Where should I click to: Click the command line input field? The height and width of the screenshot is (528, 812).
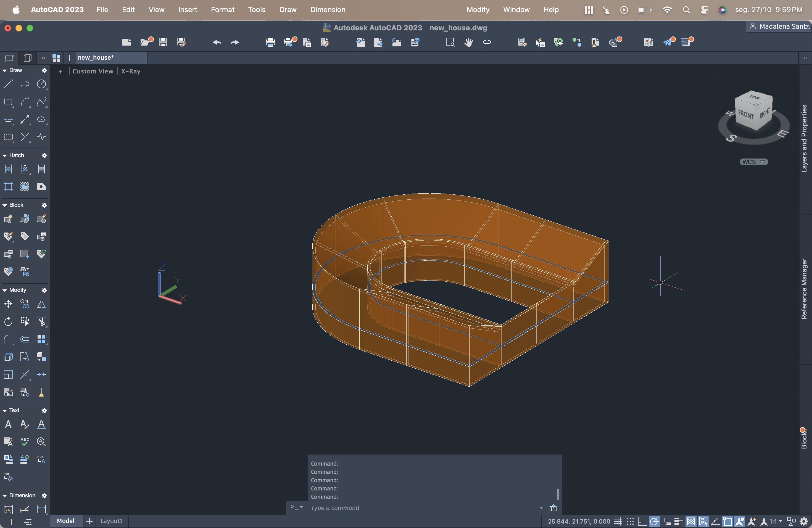tap(423, 508)
